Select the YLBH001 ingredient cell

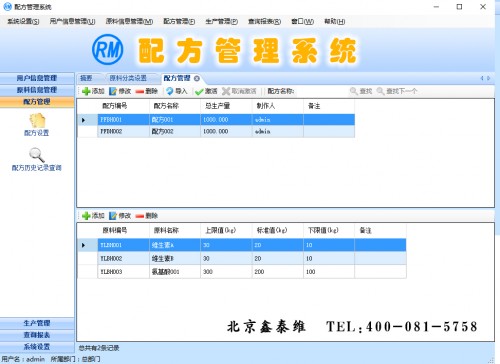point(123,245)
